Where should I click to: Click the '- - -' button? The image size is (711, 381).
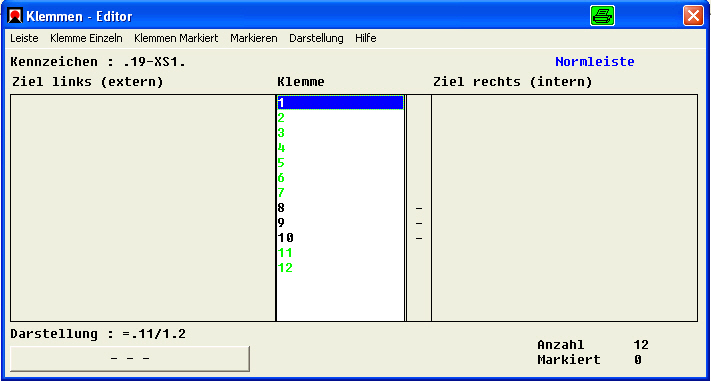pyautogui.click(x=130, y=359)
